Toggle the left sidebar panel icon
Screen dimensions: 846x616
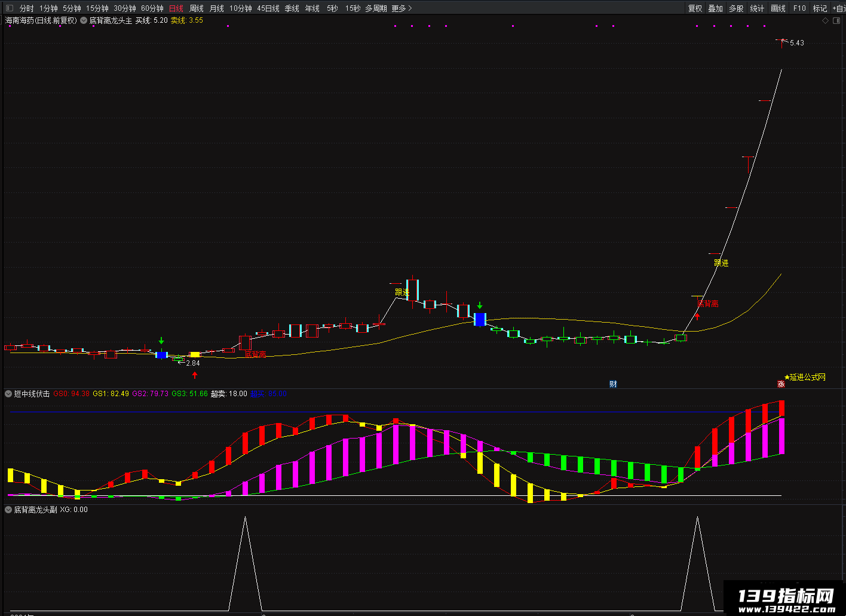point(9,8)
